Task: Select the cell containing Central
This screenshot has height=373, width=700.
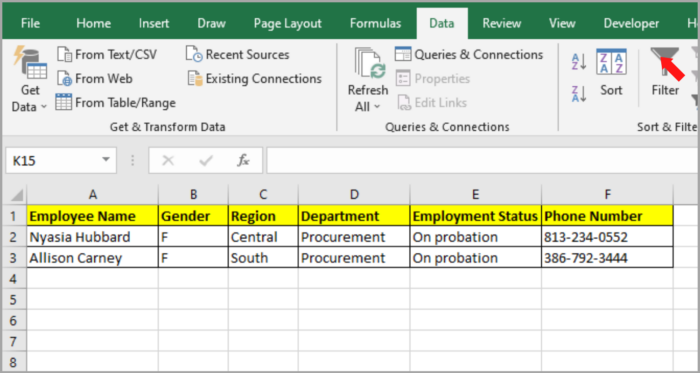Action: pos(263,237)
